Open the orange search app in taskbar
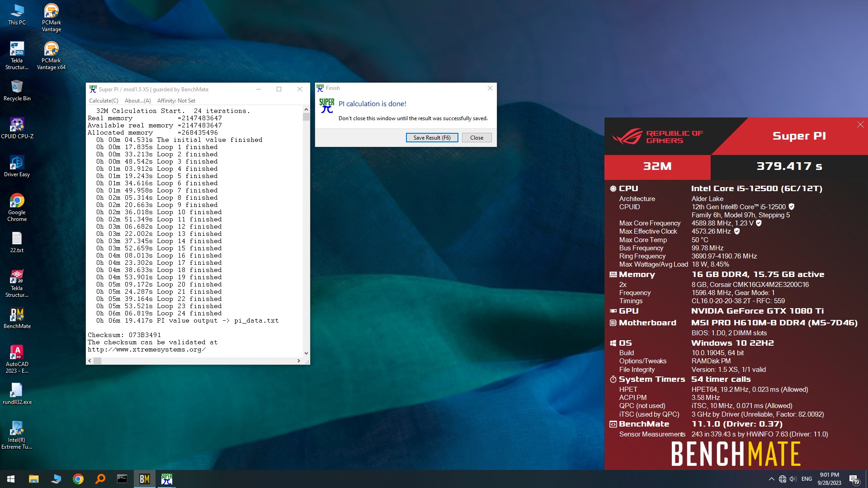This screenshot has width=868, height=488. [x=100, y=479]
